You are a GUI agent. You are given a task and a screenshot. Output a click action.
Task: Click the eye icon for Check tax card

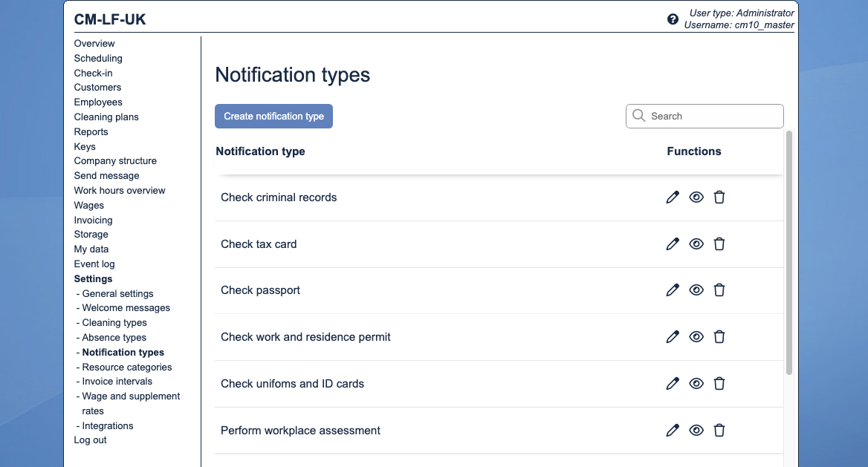point(696,244)
